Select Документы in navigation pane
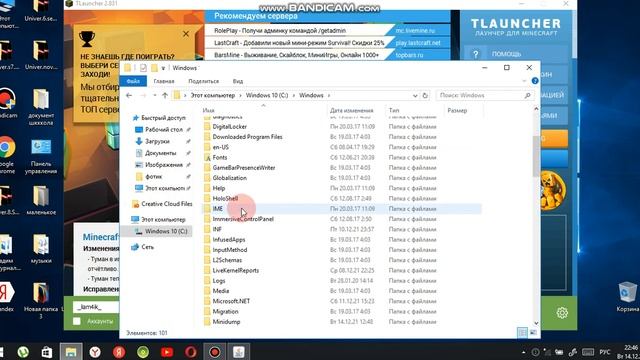This screenshot has width=640, height=360. click(x=160, y=153)
